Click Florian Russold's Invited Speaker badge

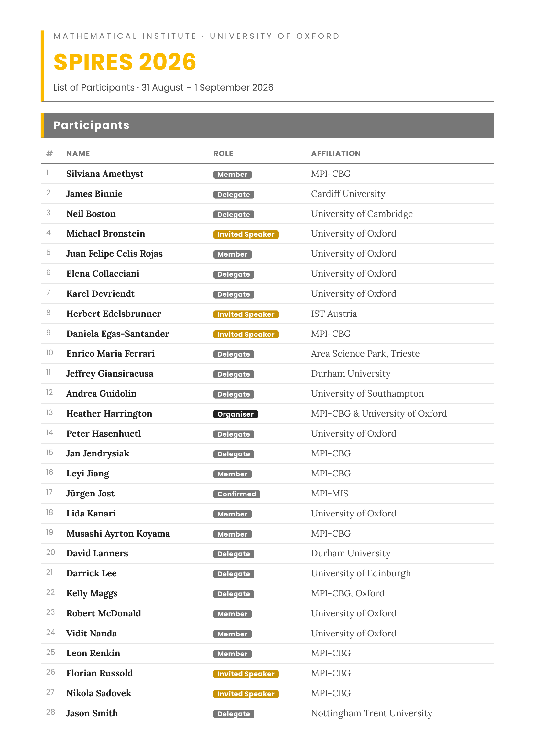pyautogui.click(x=246, y=674)
